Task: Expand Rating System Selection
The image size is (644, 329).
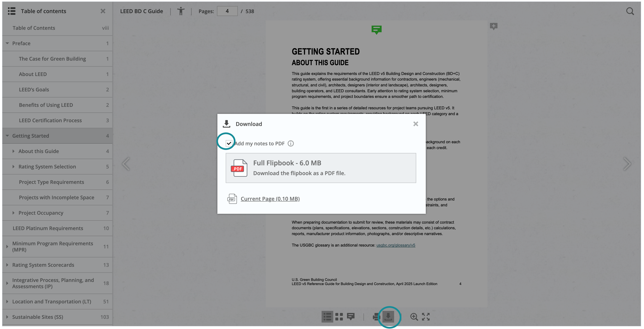Action: pos(13,167)
